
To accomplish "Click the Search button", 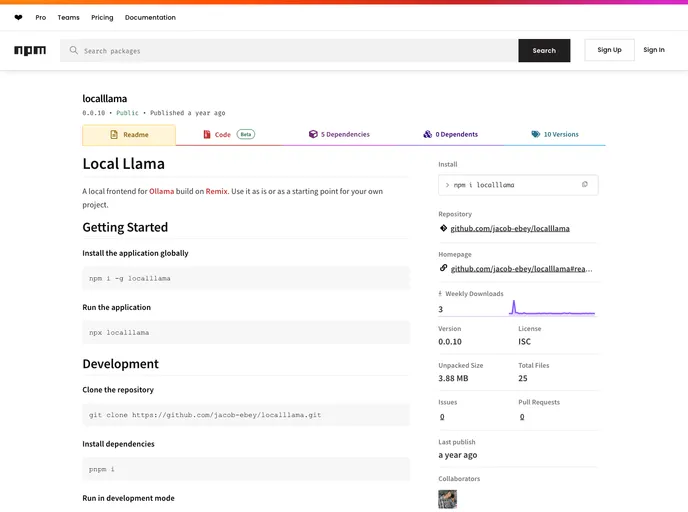I will point(544,50).
